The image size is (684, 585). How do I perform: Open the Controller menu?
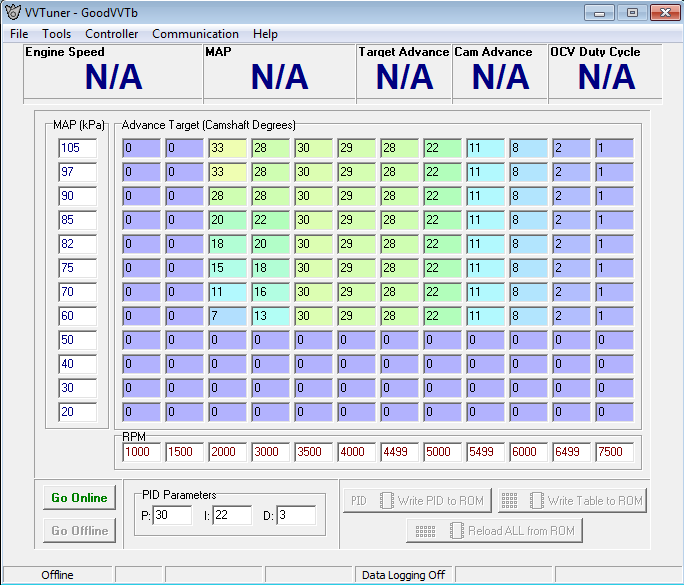(111, 34)
